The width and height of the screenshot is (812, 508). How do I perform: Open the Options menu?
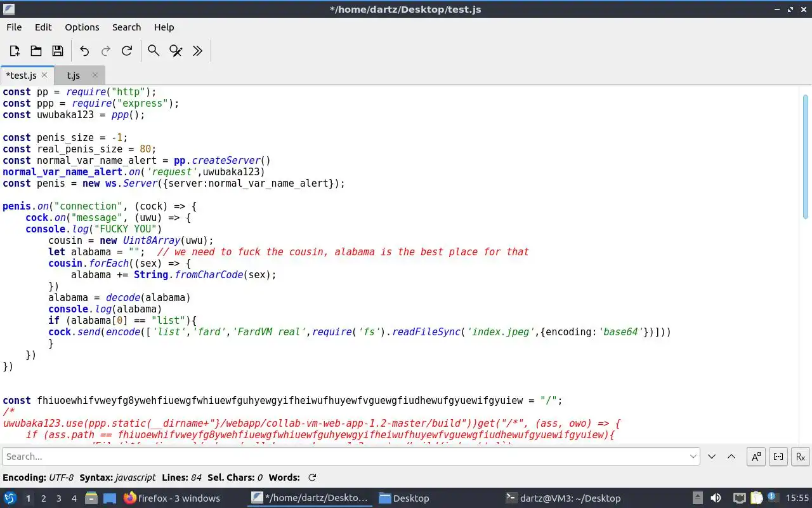coord(82,27)
